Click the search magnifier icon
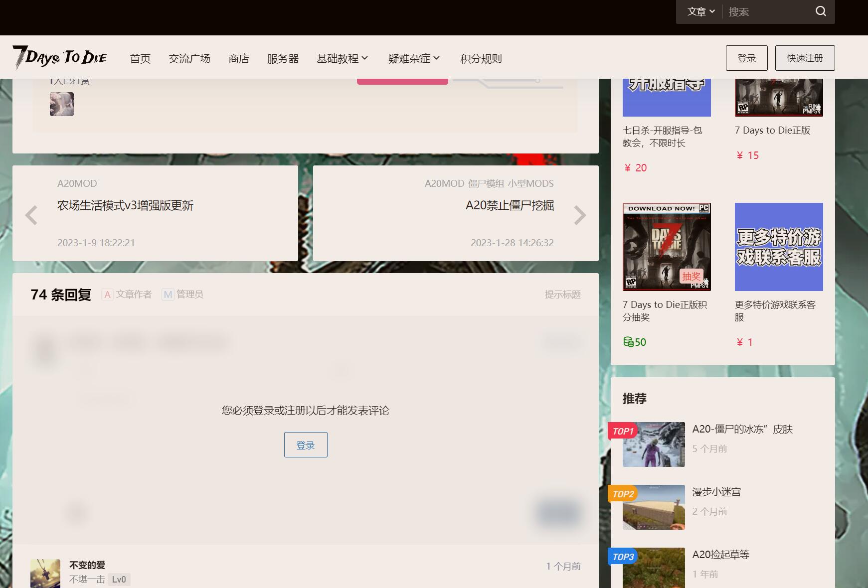The width and height of the screenshot is (868, 588). (x=821, y=11)
